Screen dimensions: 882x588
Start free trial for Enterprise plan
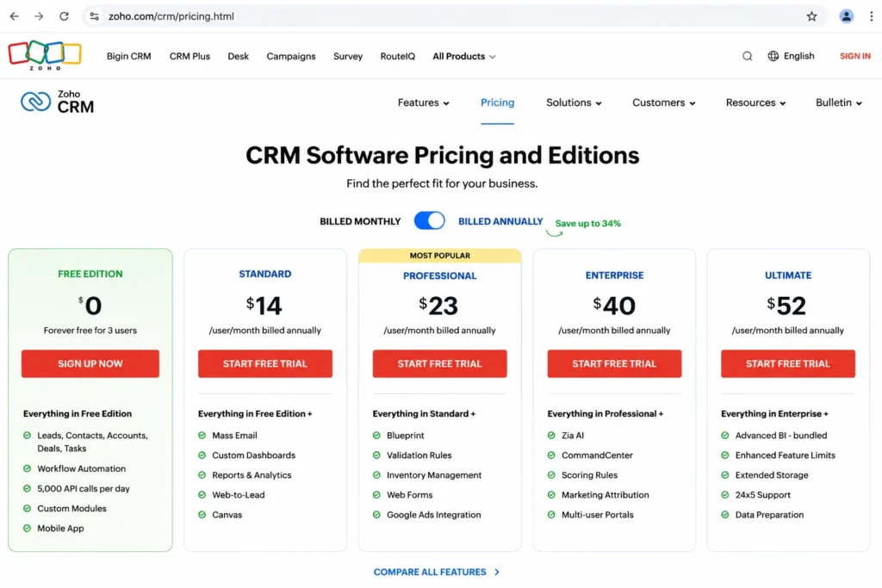(614, 363)
